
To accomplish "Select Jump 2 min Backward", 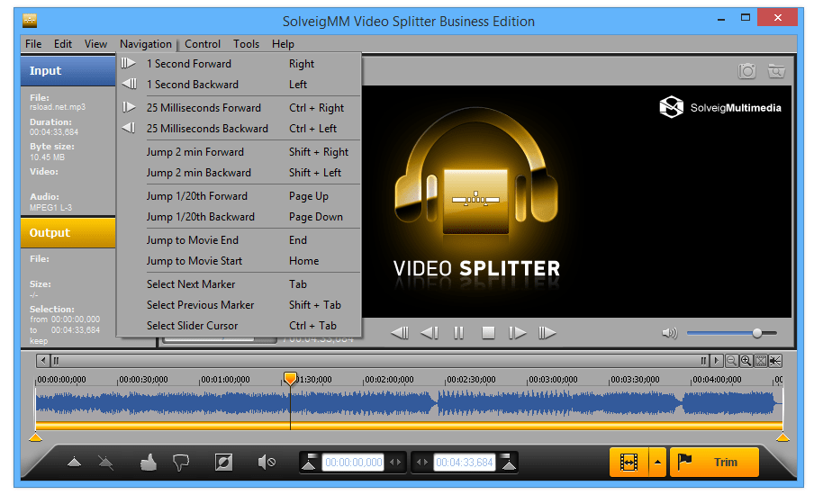I will tap(239, 172).
